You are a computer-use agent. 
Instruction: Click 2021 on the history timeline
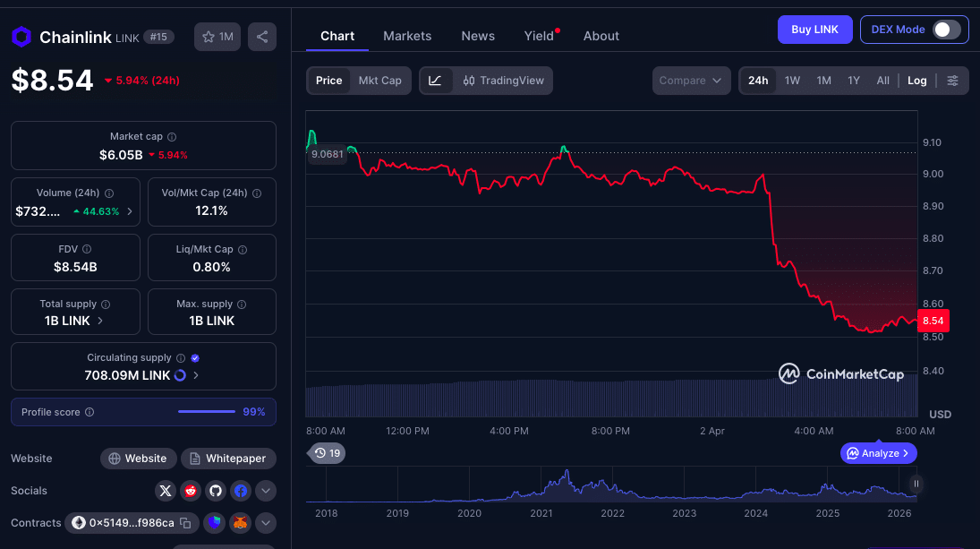click(x=541, y=513)
